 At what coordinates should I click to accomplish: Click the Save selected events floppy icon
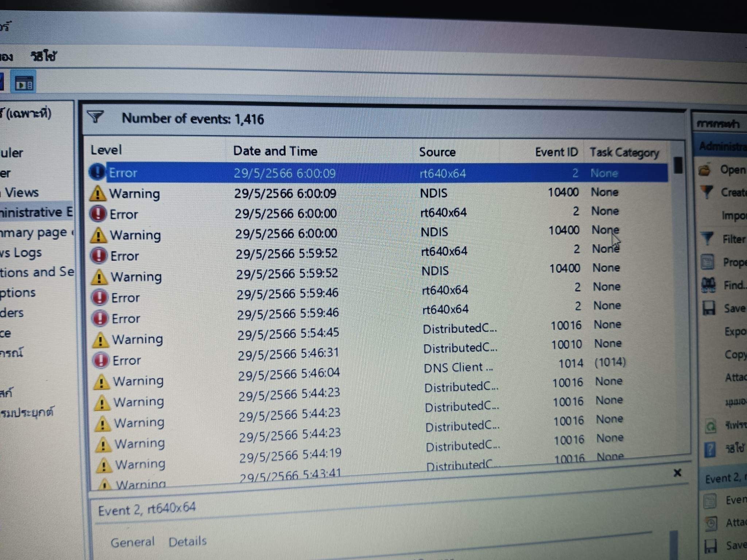coord(710,546)
